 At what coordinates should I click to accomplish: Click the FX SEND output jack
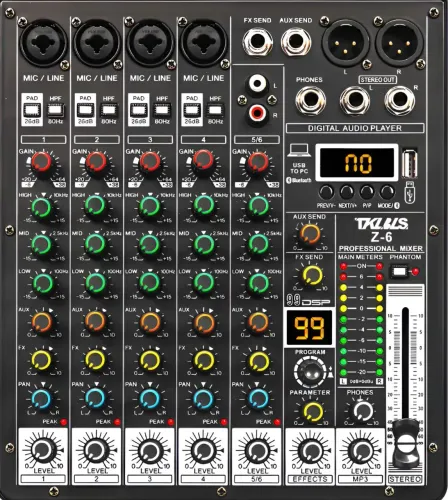[258, 42]
